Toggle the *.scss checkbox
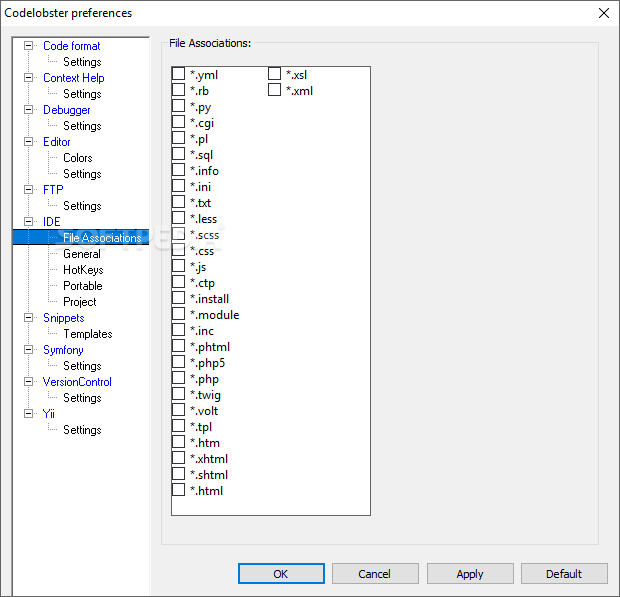The height and width of the screenshot is (597, 620). click(178, 234)
